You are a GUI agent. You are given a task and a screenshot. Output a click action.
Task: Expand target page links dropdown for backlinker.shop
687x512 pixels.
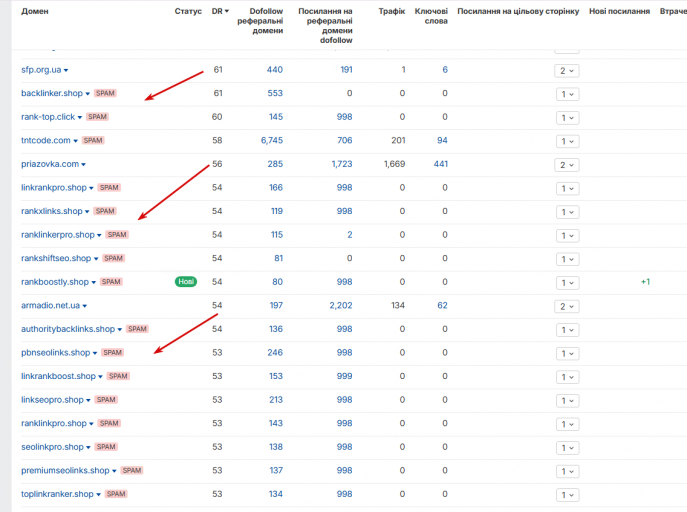(567, 94)
